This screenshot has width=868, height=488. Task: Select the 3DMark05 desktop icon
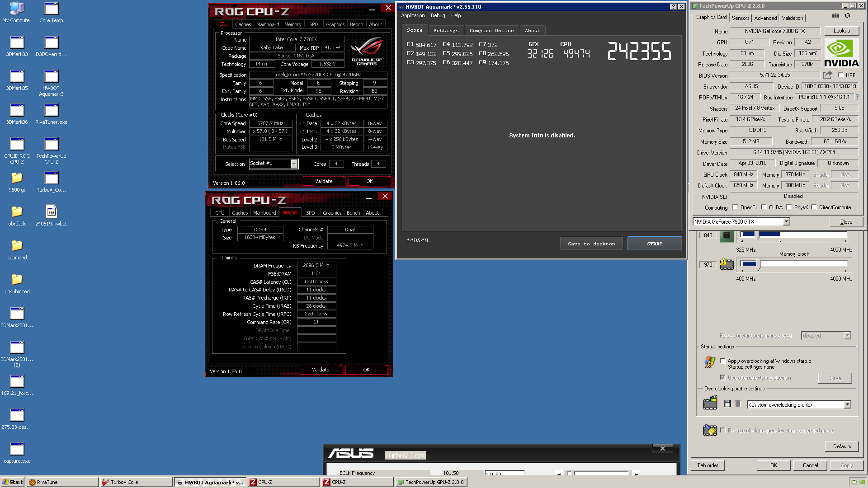17,80
